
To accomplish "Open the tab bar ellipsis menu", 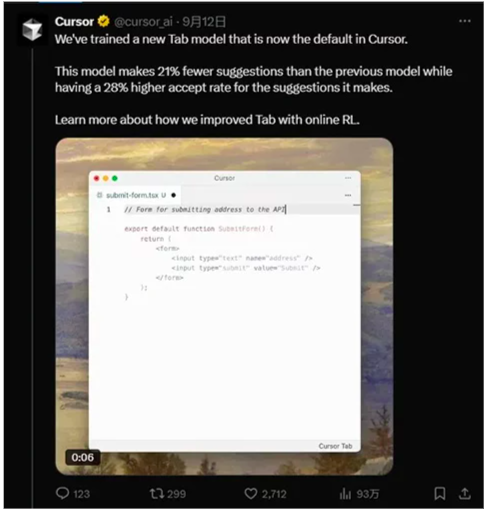I will [x=348, y=195].
